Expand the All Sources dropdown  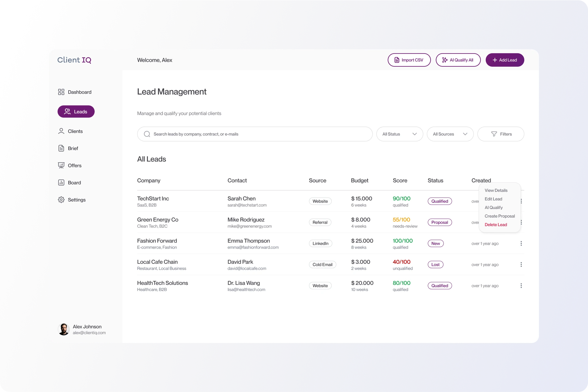click(x=450, y=134)
